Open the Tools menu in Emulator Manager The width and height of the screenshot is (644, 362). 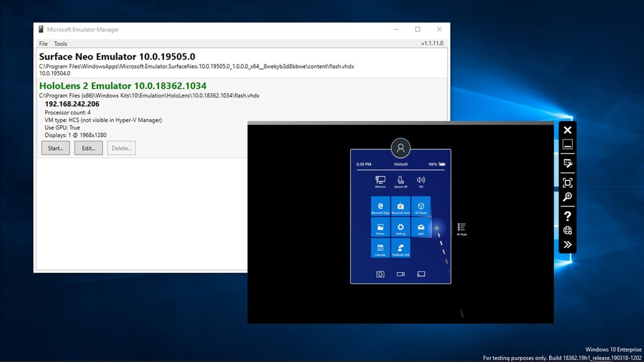[60, 43]
